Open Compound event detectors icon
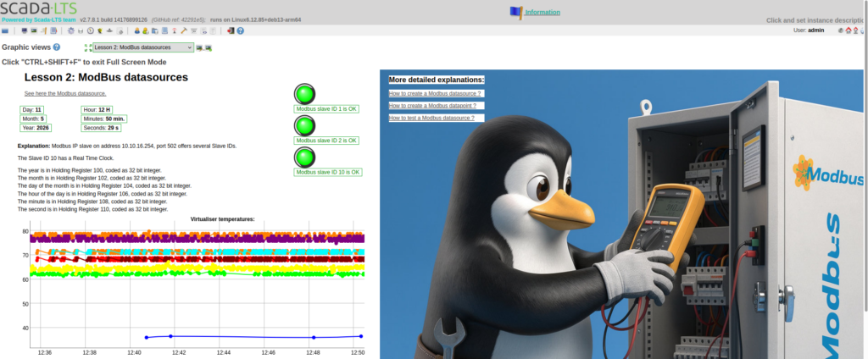 click(x=100, y=31)
